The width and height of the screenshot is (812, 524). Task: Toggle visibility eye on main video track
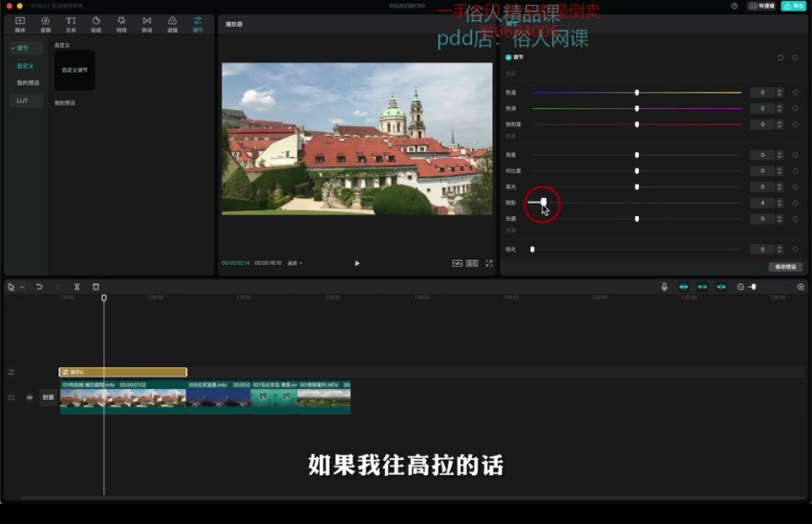[30, 397]
